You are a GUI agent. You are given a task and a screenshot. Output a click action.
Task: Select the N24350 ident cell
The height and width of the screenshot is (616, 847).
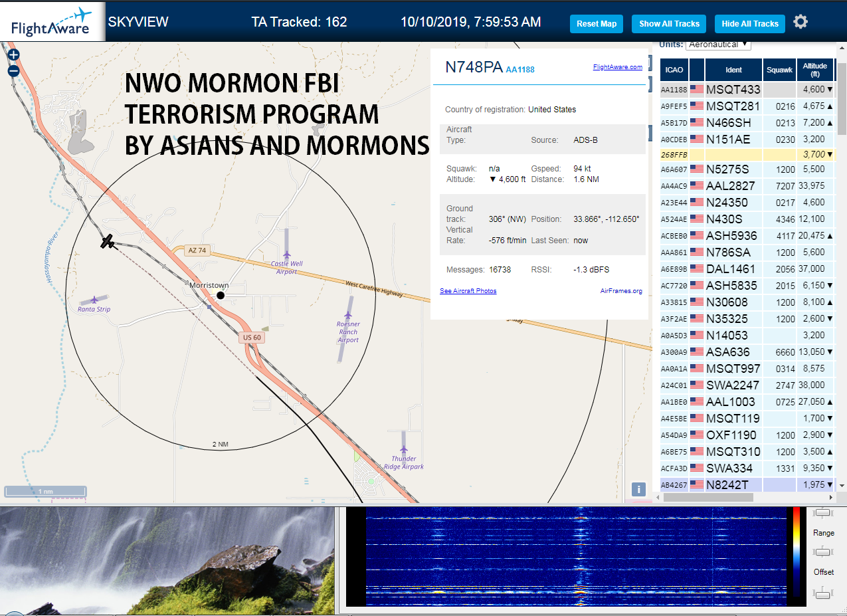coord(733,202)
